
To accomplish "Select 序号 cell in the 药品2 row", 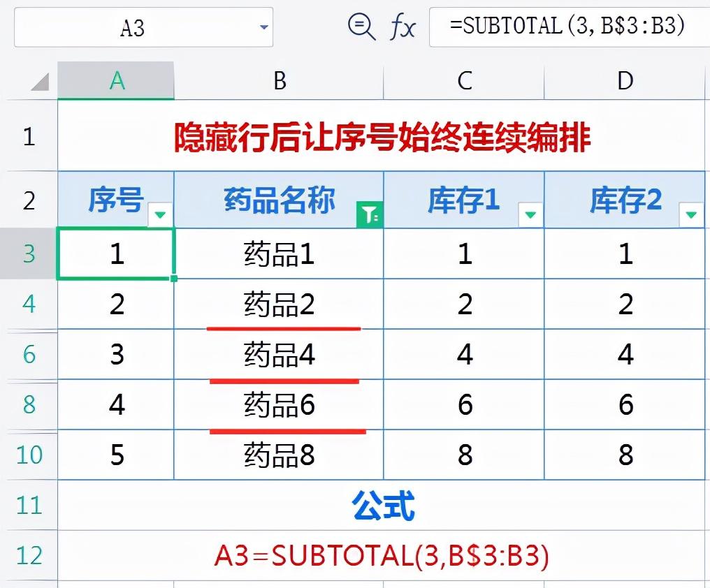I will 116,304.
